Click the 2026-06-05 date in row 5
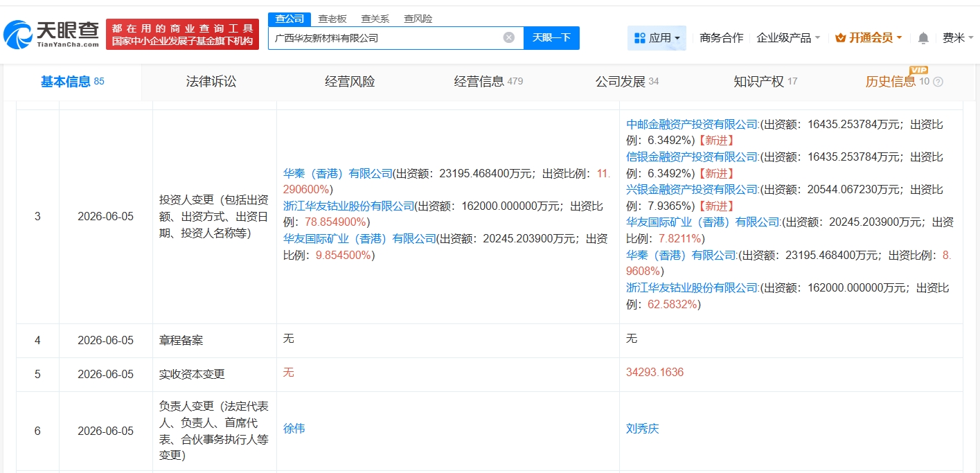The width and height of the screenshot is (980, 473). point(105,374)
